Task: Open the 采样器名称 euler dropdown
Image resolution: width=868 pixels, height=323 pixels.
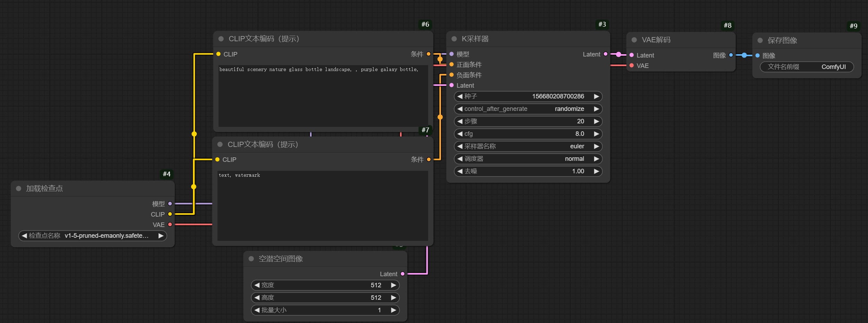Action: click(x=528, y=146)
